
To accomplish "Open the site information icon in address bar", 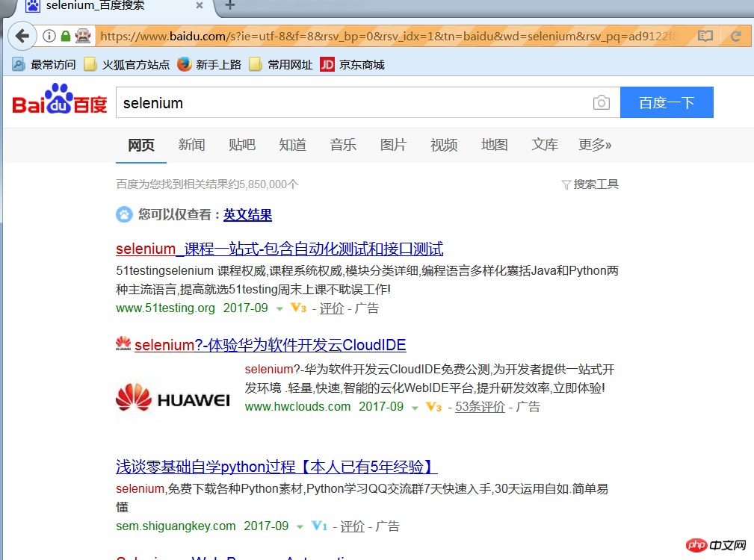I will point(49,36).
